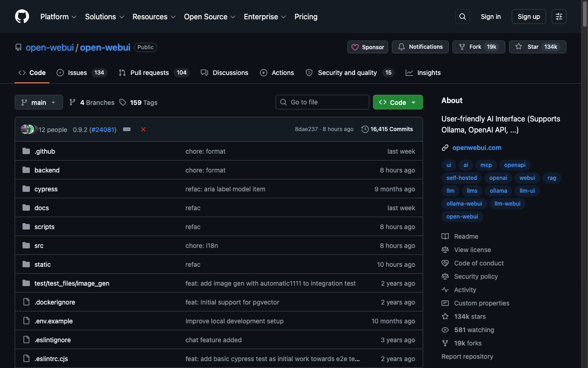The height and width of the screenshot is (368, 588).
Task: Open the appearance settings sliders icon
Action: [559, 17]
